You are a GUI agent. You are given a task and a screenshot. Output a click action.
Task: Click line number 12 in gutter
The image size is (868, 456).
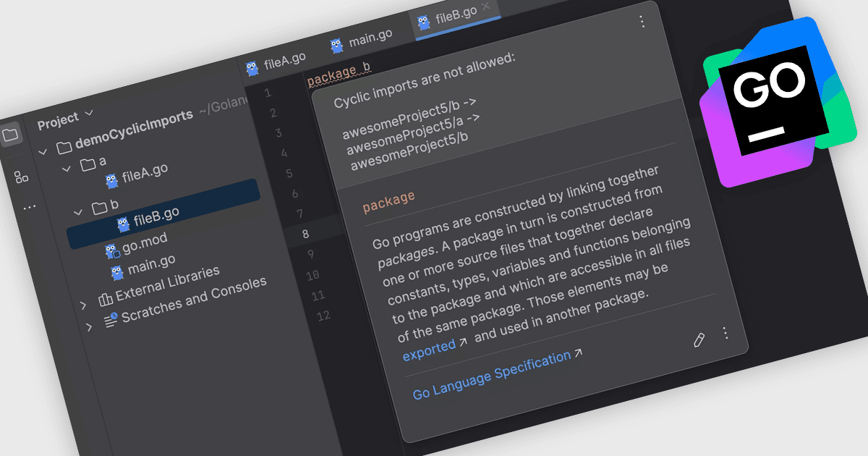click(x=323, y=316)
